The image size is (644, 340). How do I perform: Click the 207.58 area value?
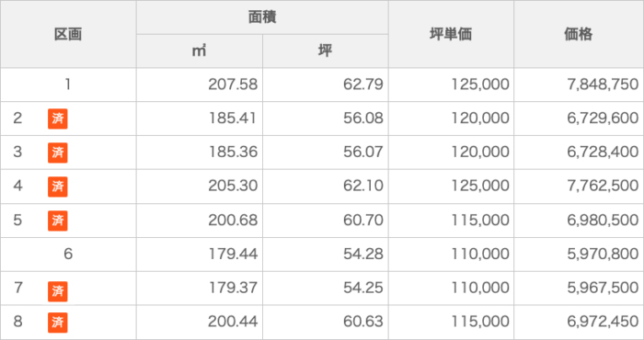[x=233, y=85]
